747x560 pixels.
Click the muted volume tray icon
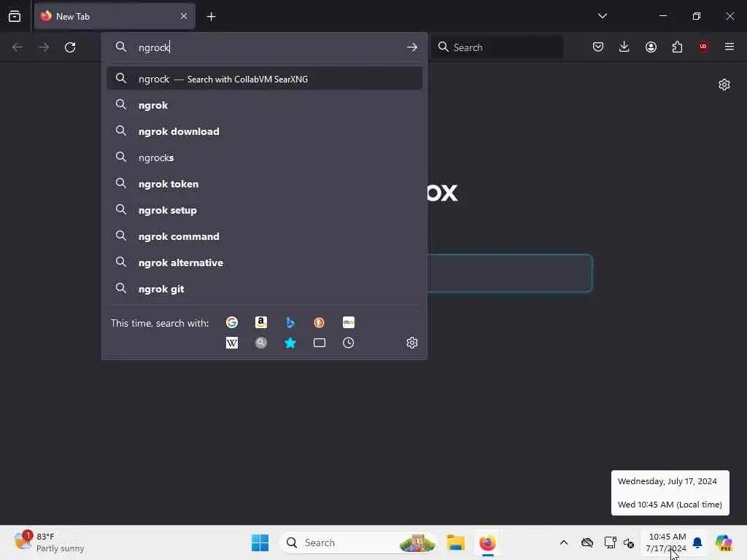(x=629, y=542)
